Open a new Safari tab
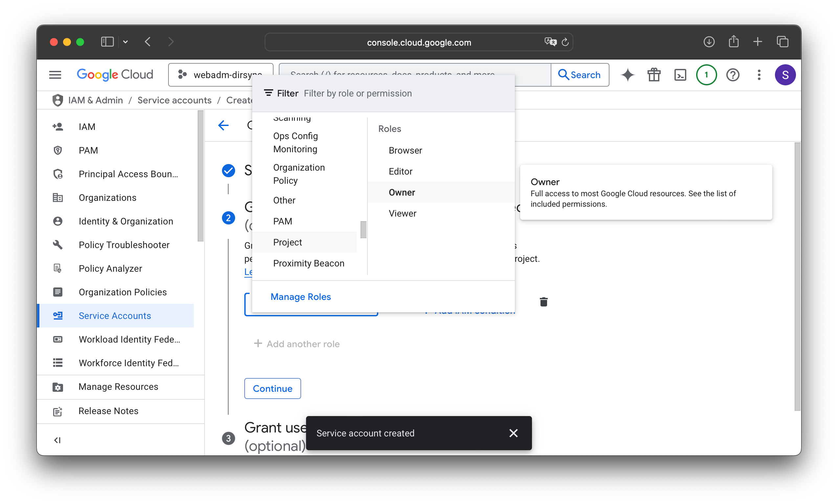Image resolution: width=838 pixels, height=504 pixels. pos(757,42)
